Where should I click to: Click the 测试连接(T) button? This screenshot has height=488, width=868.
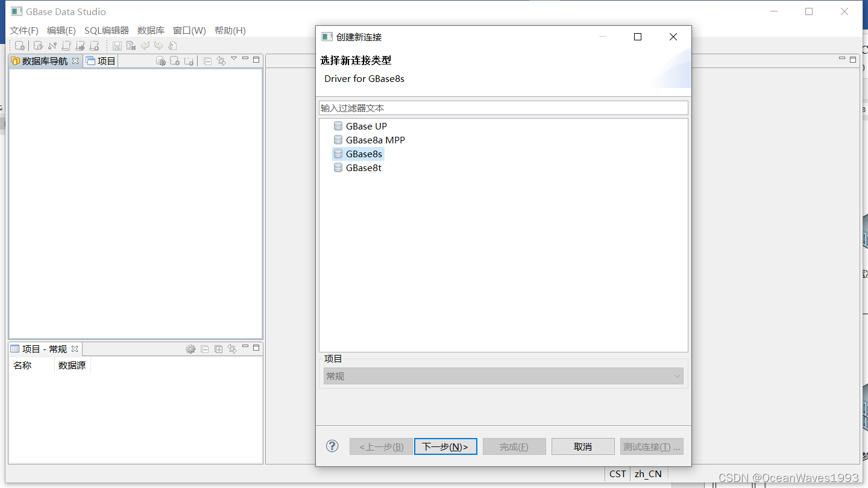coord(652,446)
